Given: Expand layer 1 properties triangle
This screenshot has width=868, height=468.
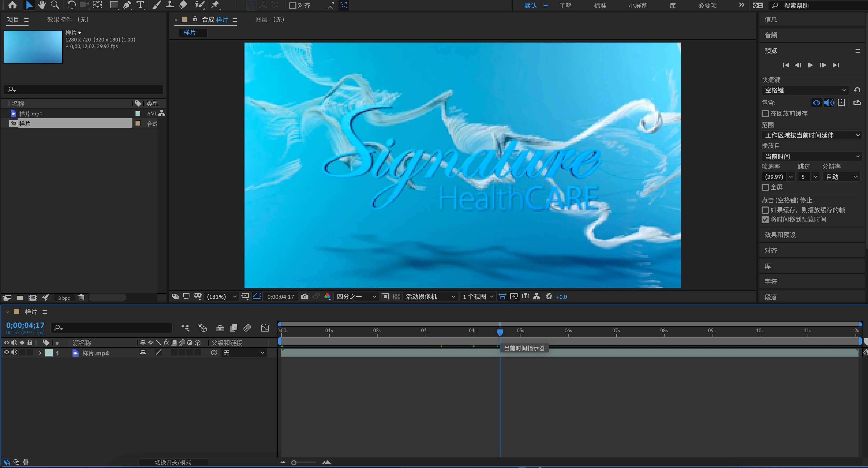Looking at the screenshot, I should point(40,353).
